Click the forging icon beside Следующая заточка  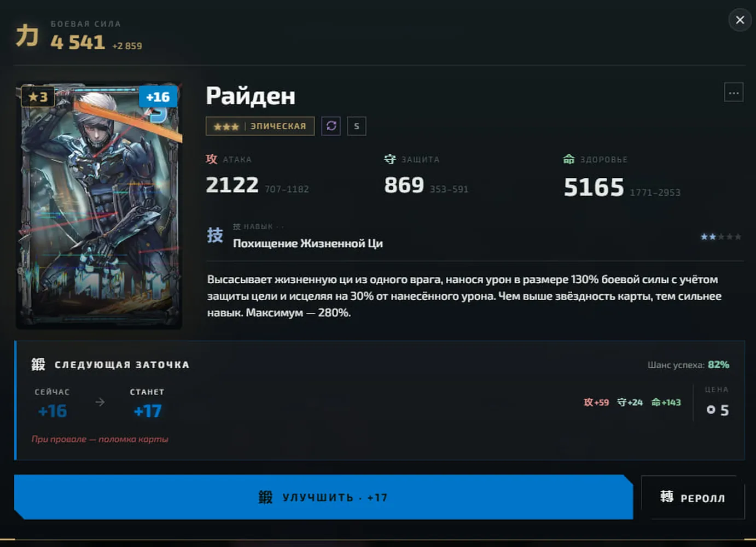click(x=38, y=364)
